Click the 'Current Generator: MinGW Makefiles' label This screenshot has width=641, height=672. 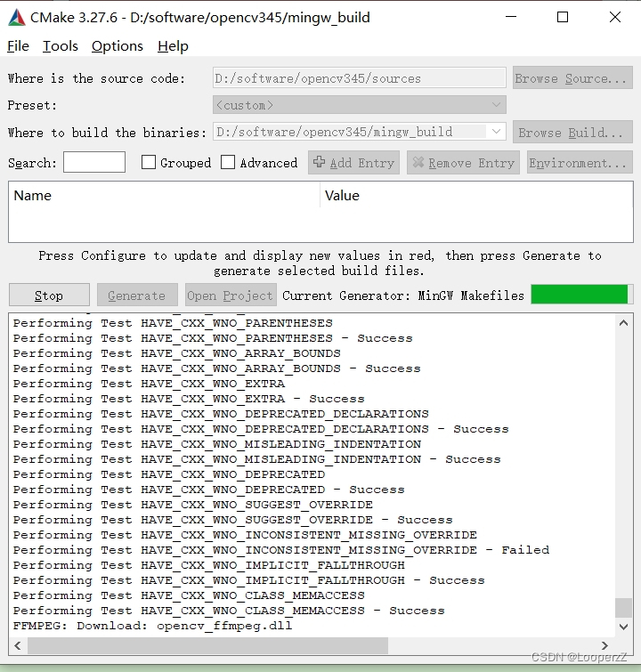coord(403,296)
